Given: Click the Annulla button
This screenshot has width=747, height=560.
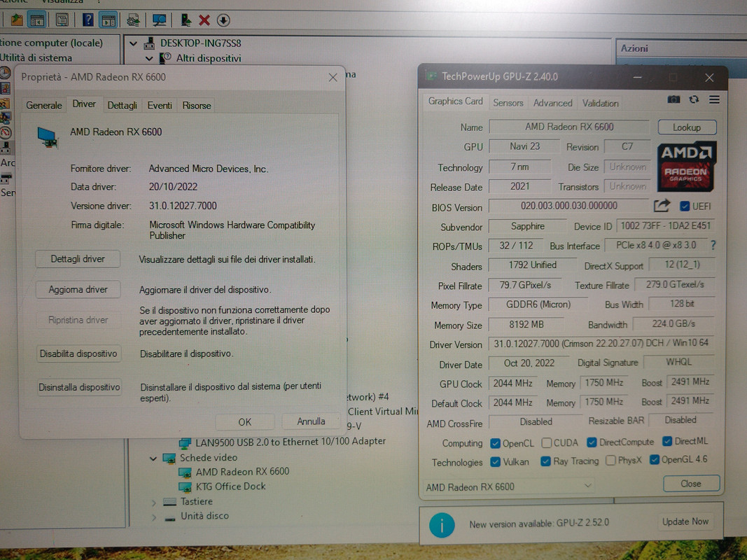Looking at the screenshot, I should [311, 421].
